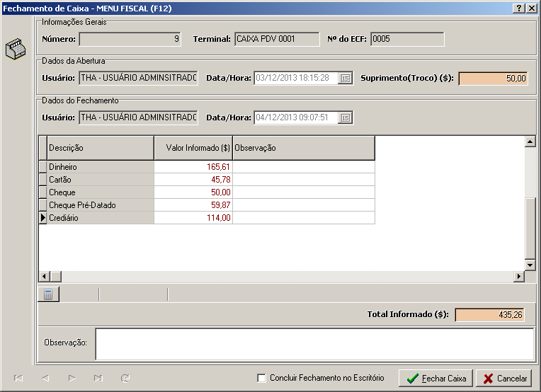Image resolution: width=541 pixels, height=392 pixels.
Task: Click the Cancelar button
Action: pos(506,379)
